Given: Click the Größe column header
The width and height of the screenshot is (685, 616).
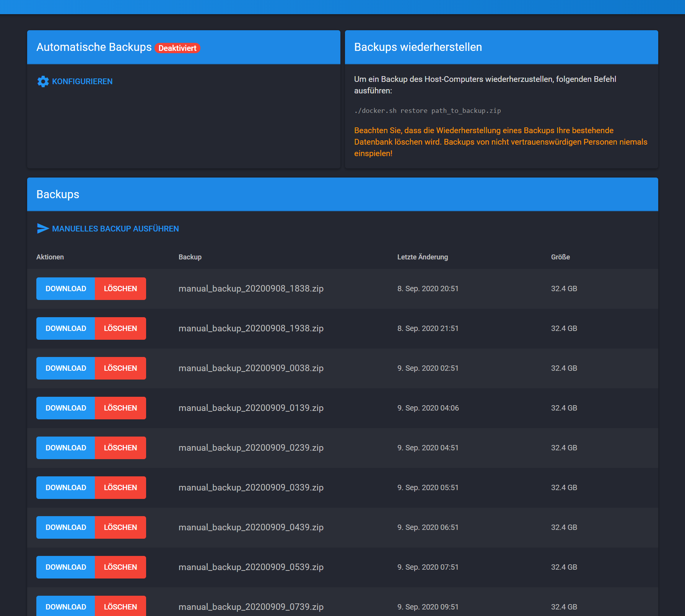Looking at the screenshot, I should pyautogui.click(x=560, y=257).
